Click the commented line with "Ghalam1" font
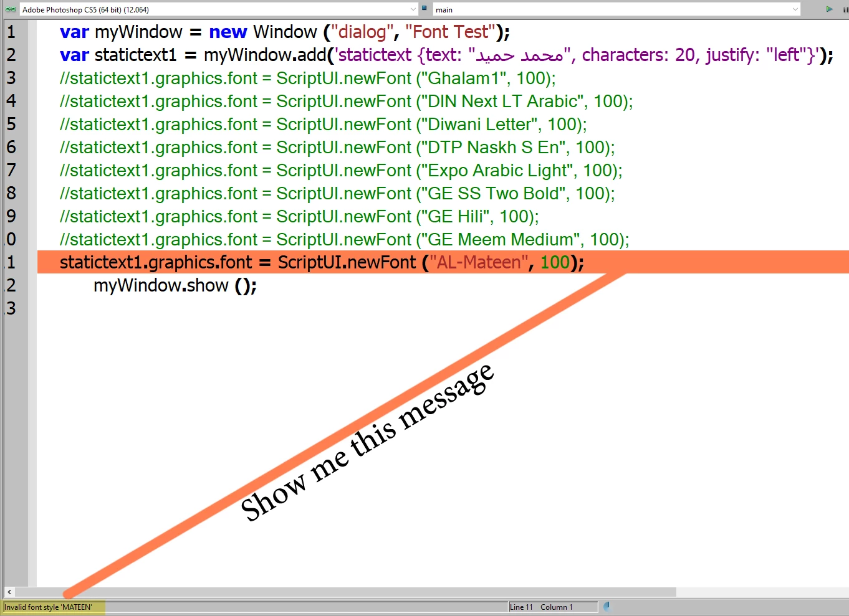Image resolution: width=849 pixels, height=616 pixels. coord(308,78)
